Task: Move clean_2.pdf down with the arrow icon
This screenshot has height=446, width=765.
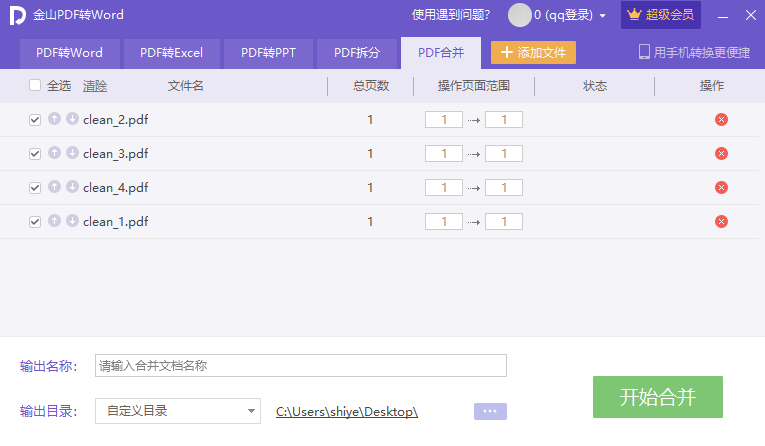Action: [72, 119]
